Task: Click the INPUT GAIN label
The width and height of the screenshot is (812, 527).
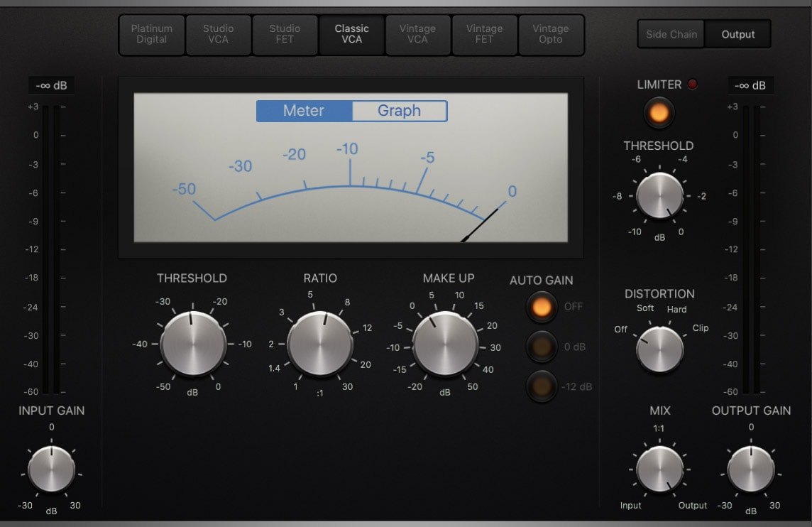Action: pyautogui.click(x=51, y=411)
